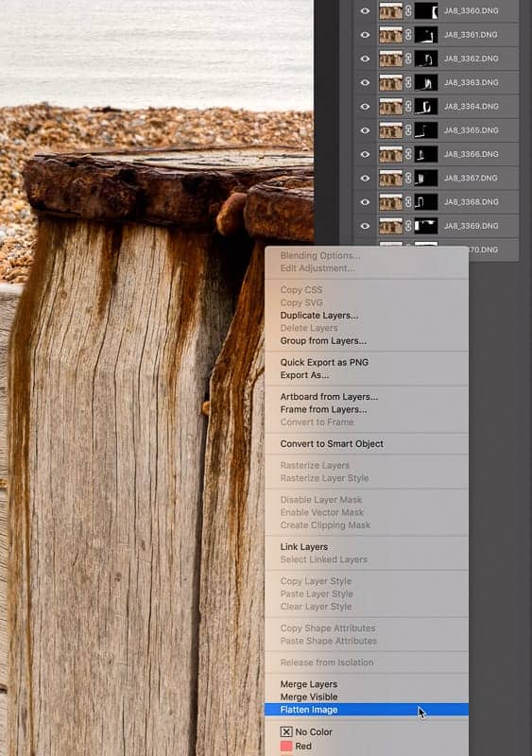
Task: Select the JA8_3365.DNG layer image thumbnail
Action: pos(390,130)
